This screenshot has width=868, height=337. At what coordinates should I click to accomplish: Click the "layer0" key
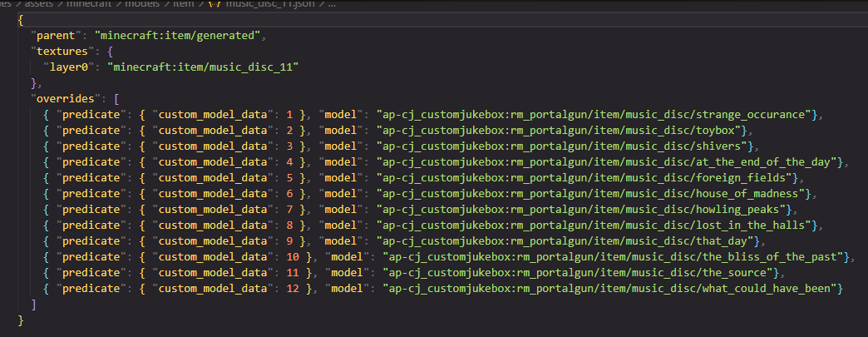71,66
